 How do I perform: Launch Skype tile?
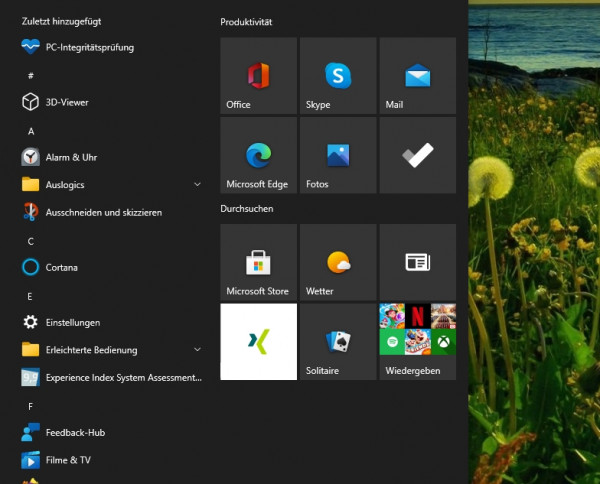(338, 76)
